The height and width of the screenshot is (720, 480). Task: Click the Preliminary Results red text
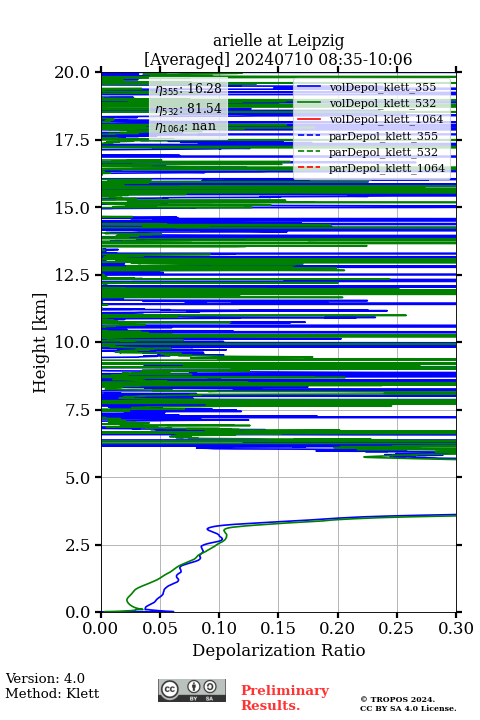(x=285, y=698)
